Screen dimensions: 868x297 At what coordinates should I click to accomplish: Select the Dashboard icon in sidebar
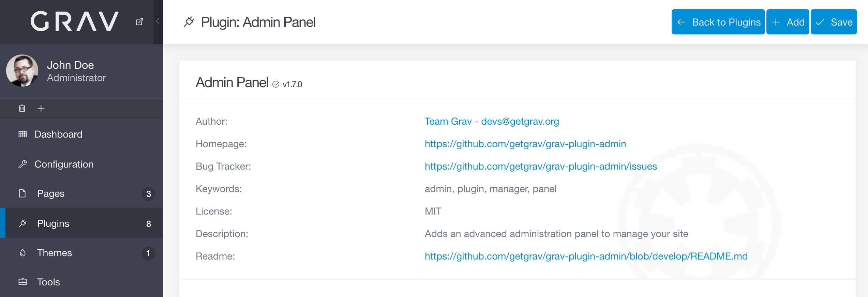(x=22, y=134)
